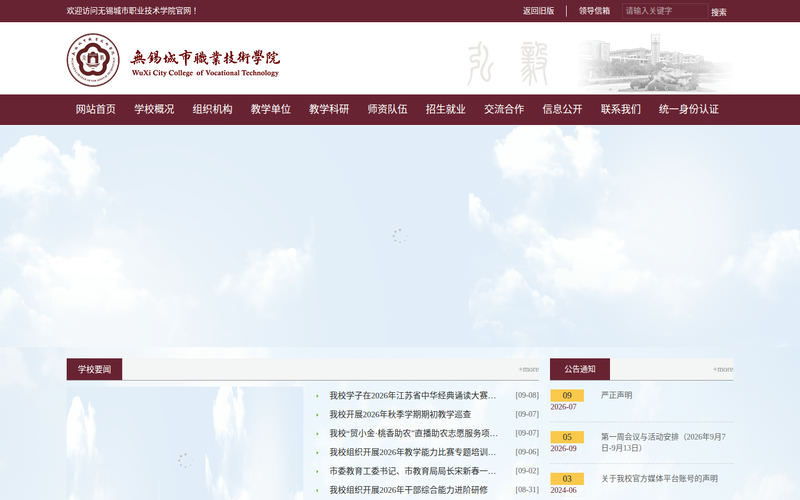Screen dimensions: 800x500
Task: Select the 学校要闻 section tab
Action: click(x=94, y=369)
